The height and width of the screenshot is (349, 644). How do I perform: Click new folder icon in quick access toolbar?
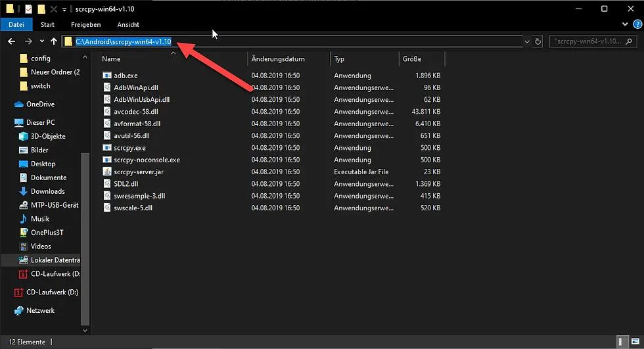[x=41, y=9]
